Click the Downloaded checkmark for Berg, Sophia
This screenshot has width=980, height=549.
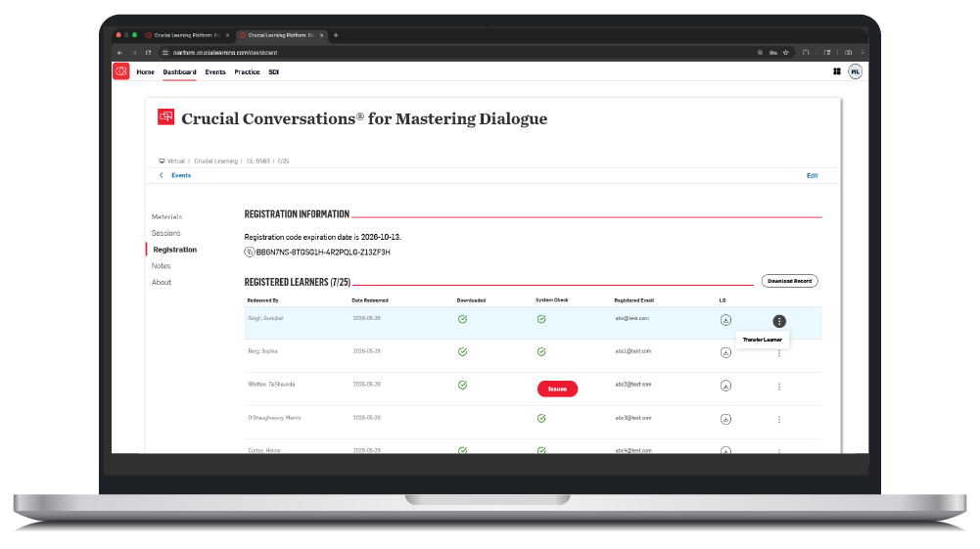pos(462,351)
